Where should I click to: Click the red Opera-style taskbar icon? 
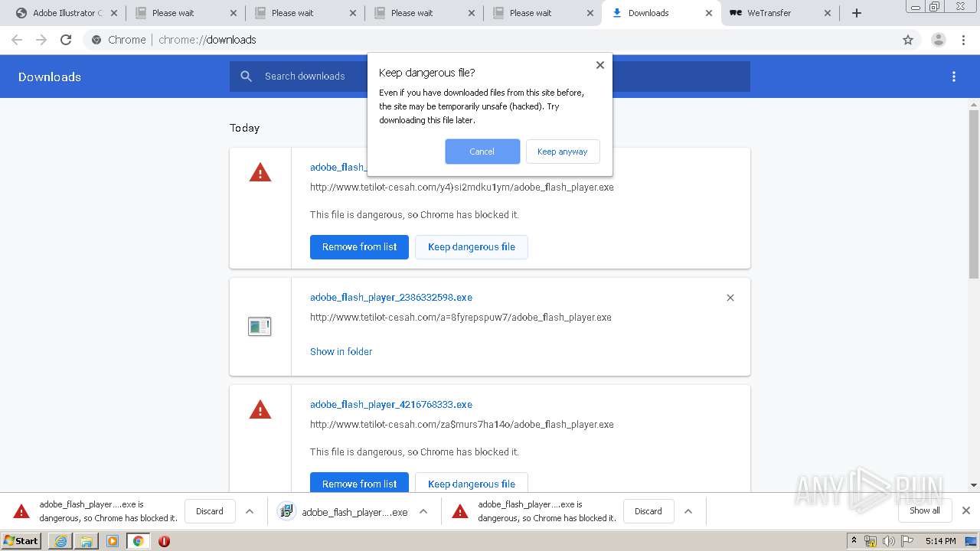pos(164,541)
